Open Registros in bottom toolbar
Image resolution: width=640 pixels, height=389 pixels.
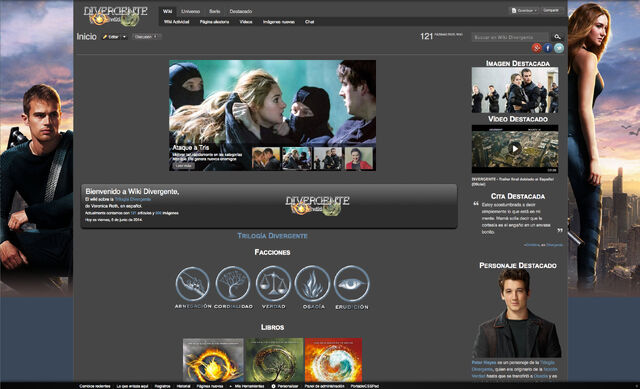pos(162,386)
